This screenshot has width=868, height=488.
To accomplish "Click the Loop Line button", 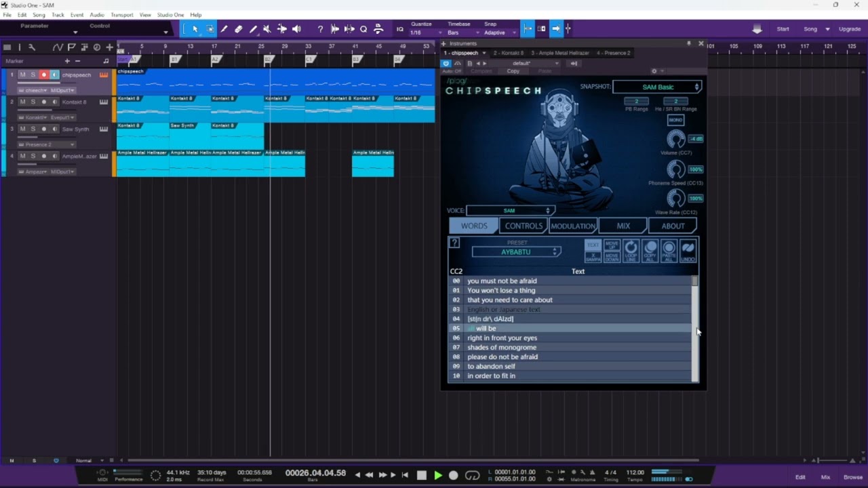I will [x=631, y=251].
